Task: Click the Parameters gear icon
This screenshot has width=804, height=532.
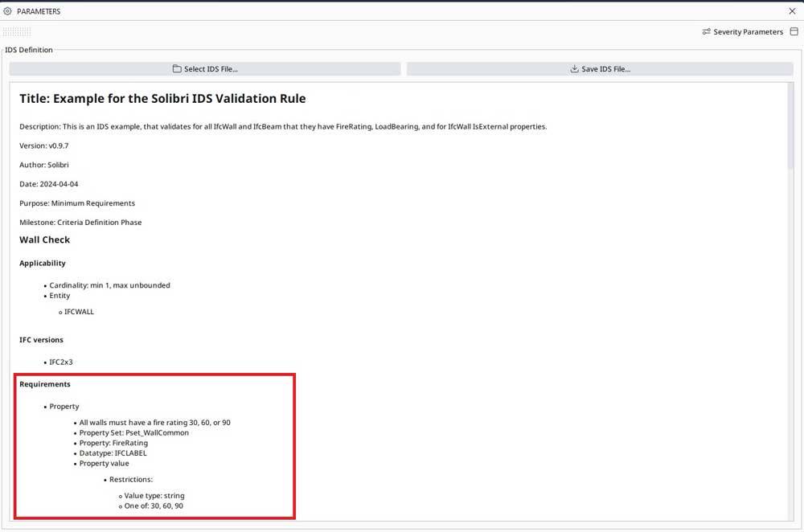Action: [8, 10]
